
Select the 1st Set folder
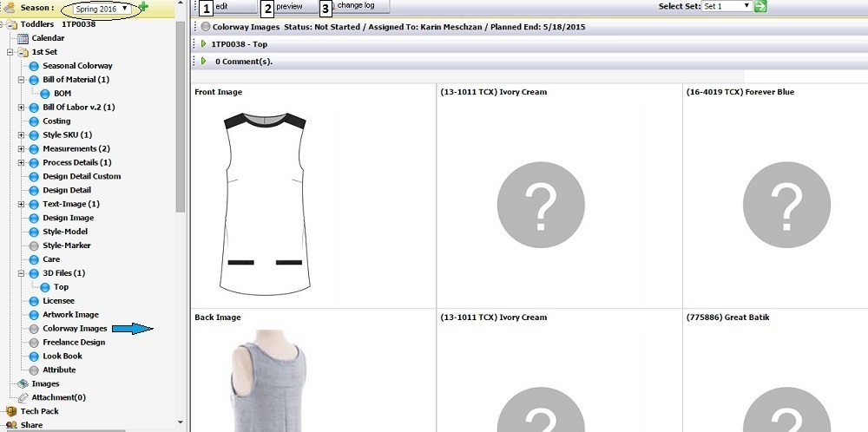44,52
